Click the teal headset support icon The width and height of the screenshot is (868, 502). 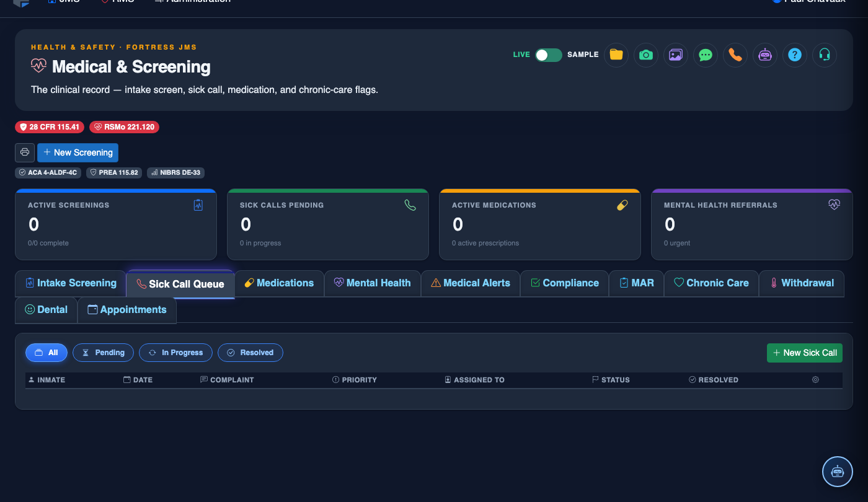coord(825,55)
